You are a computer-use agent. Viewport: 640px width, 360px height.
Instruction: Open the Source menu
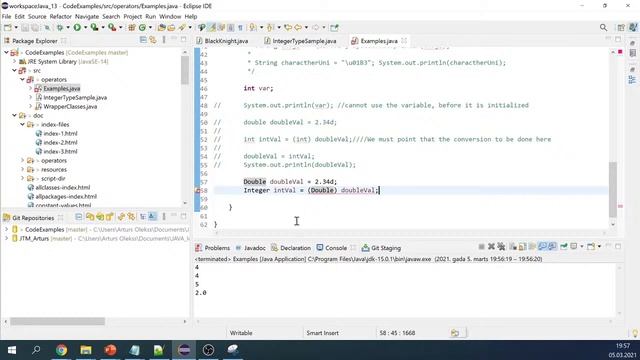click(x=37, y=16)
